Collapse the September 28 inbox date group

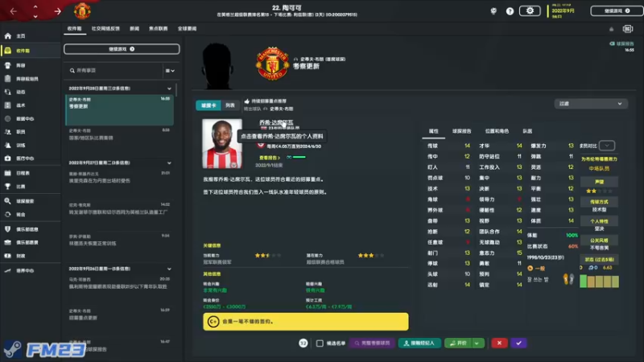(x=169, y=88)
